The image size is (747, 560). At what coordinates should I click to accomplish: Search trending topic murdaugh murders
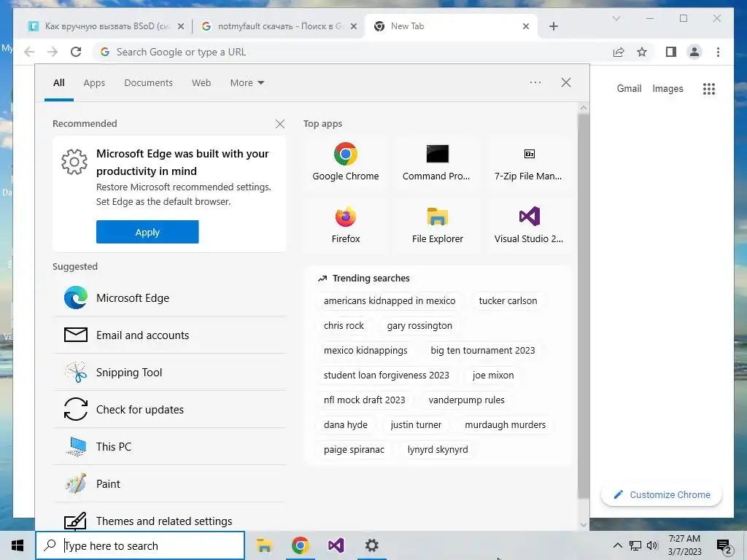coord(505,425)
